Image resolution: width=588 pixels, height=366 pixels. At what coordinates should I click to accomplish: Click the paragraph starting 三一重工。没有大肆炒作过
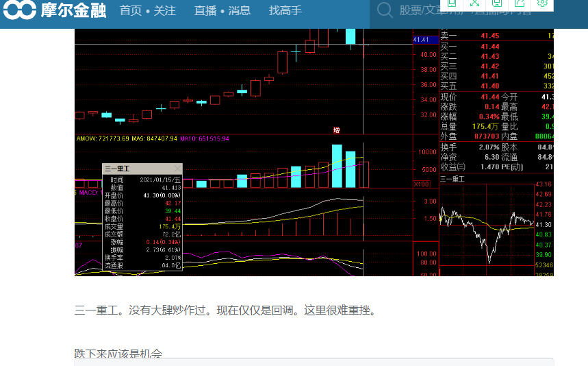point(226,310)
